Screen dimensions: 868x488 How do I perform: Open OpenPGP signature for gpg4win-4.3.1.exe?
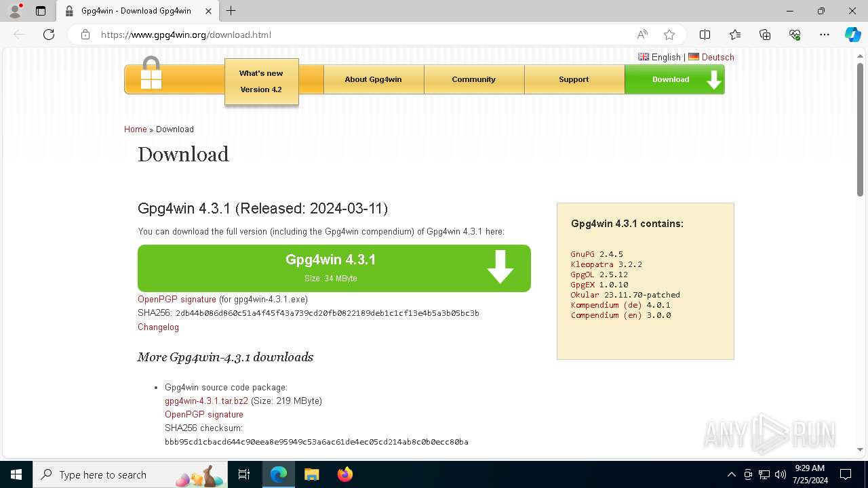[x=177, y=300]
